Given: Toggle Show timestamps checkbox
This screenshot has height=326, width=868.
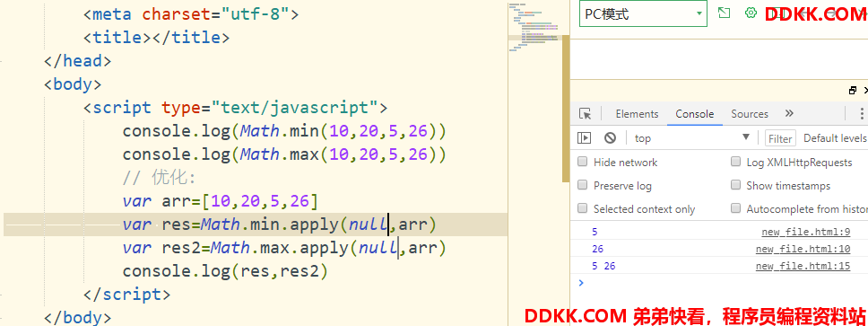Looking at the screenshot, I should point(735,185).
